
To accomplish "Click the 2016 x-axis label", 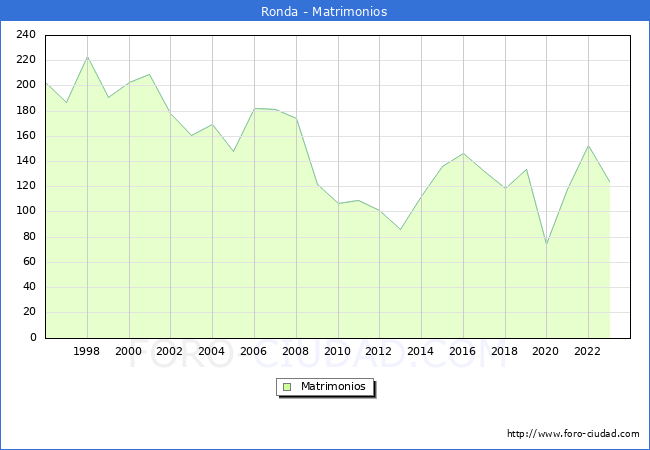I will click(462, 351).
